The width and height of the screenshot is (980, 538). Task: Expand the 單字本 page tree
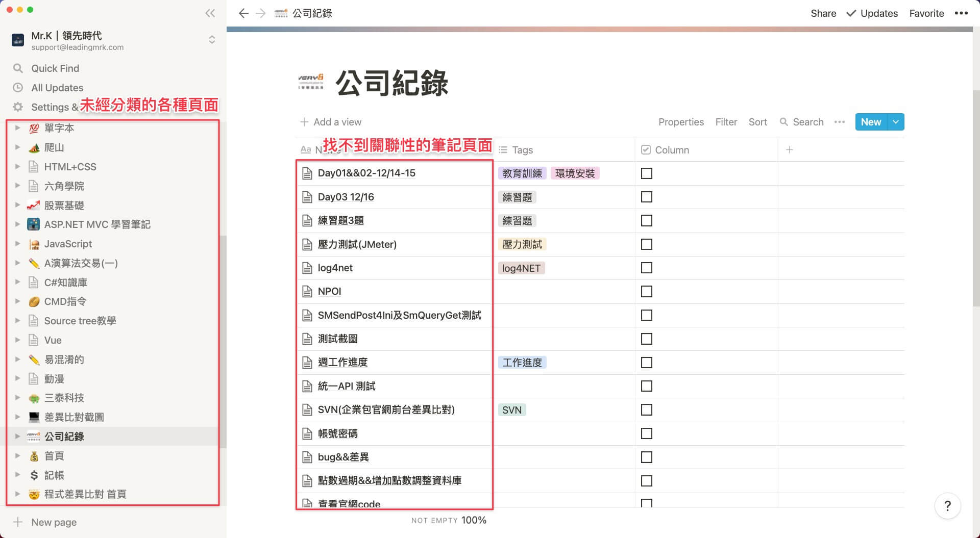tap(17, 127)
